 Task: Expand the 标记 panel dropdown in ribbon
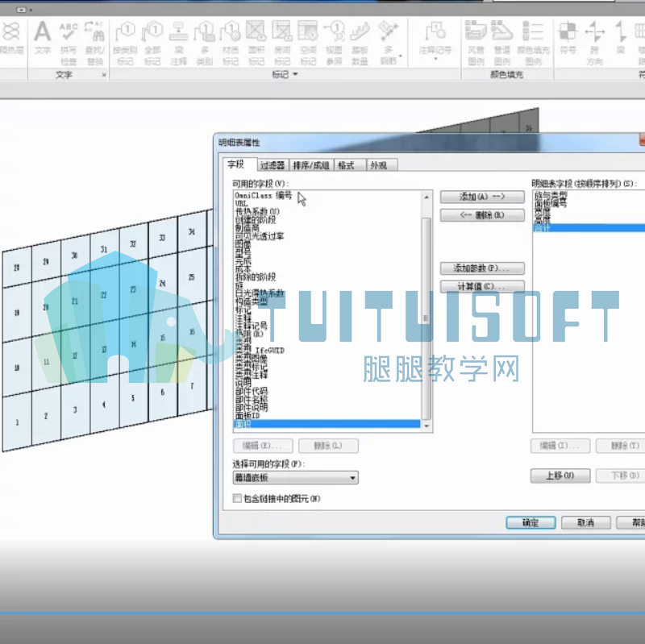[285, 74]
